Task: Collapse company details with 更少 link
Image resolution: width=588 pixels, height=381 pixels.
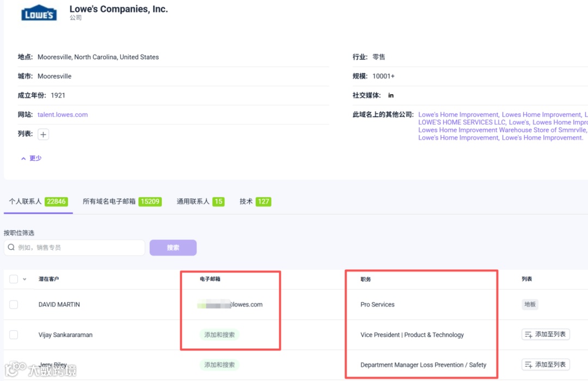Action: point(31,159)
